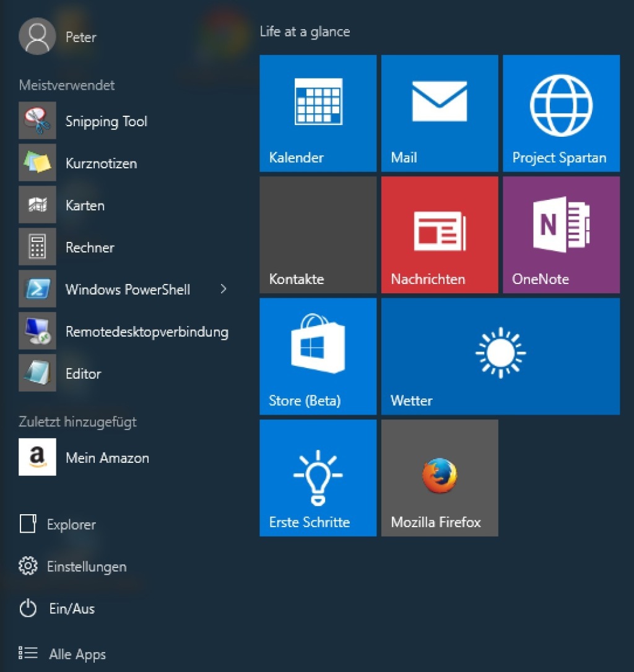This screenshot has height=672, width=634.
Task: Select the Kurznotizen entry label
Action: 102,163
